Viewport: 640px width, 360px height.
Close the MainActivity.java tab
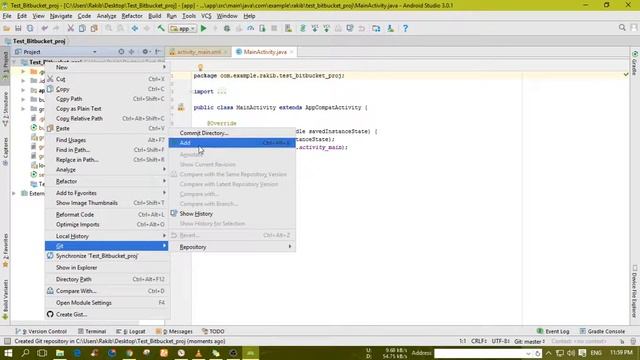point(291,52)
